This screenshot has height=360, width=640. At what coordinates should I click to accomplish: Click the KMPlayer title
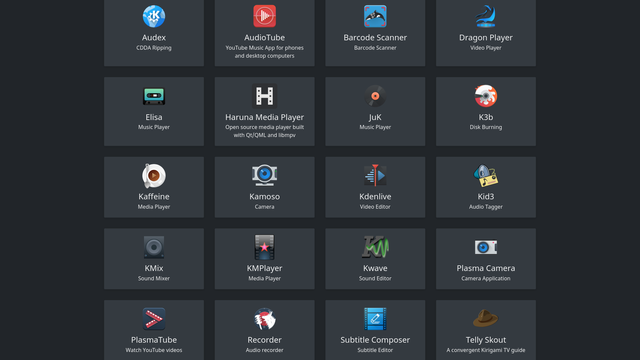coord(264,268)
